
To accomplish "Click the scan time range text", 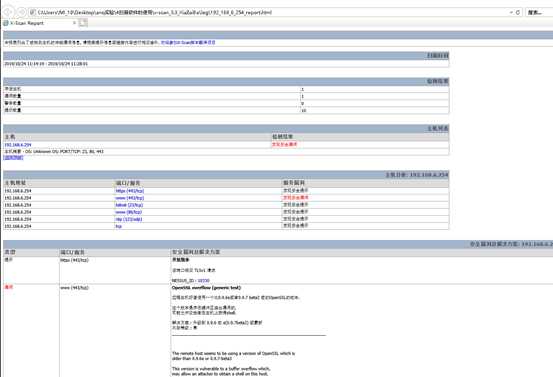I will click(46, 64).
